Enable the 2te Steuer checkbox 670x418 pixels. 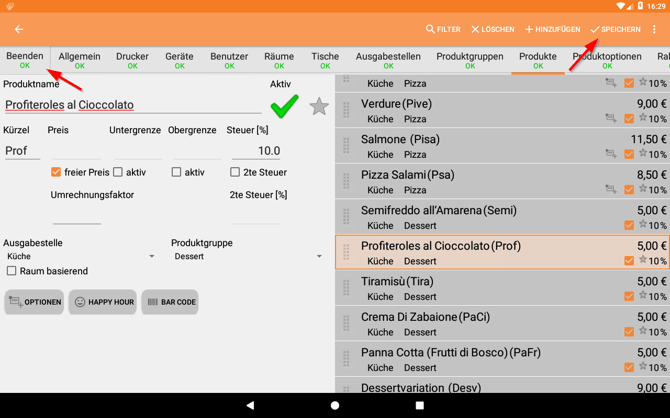point(235,172)
